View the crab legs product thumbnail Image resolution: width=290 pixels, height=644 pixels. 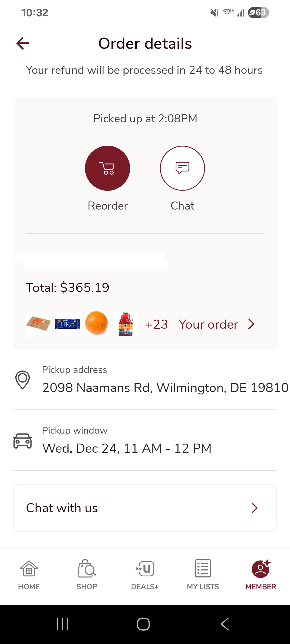[39, 324]
